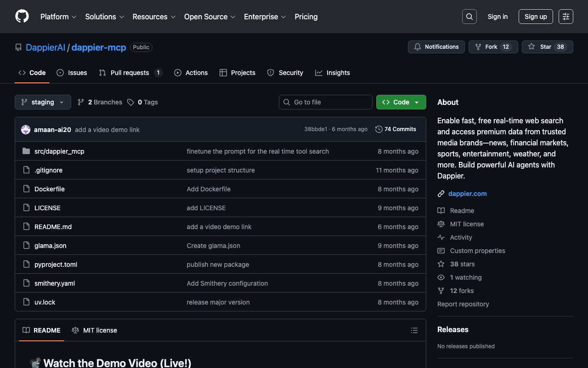Click the appearance settings sliders icon
This screenshot has height=368, width=588.
(x=565, y=17)
